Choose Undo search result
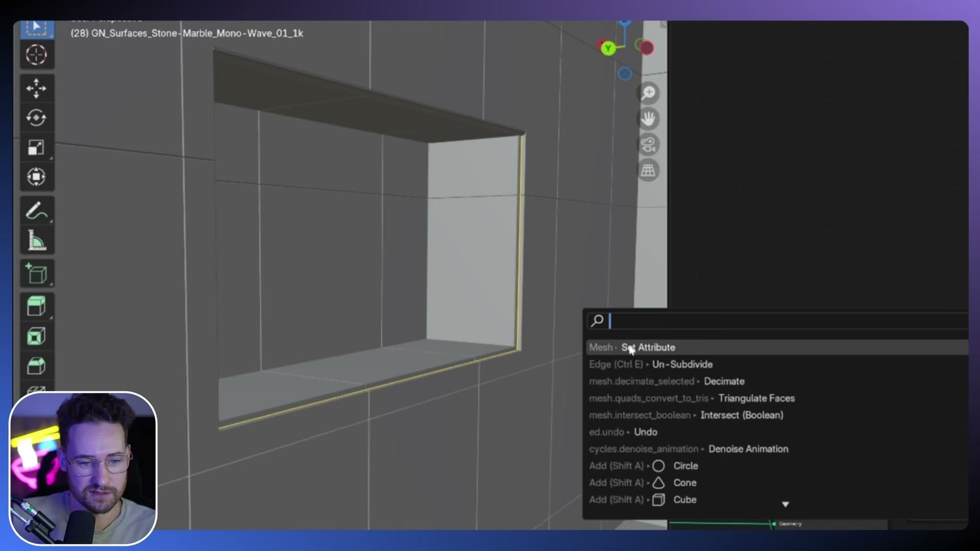The height and width of the screenshot is (551, 980). (777, 432)
